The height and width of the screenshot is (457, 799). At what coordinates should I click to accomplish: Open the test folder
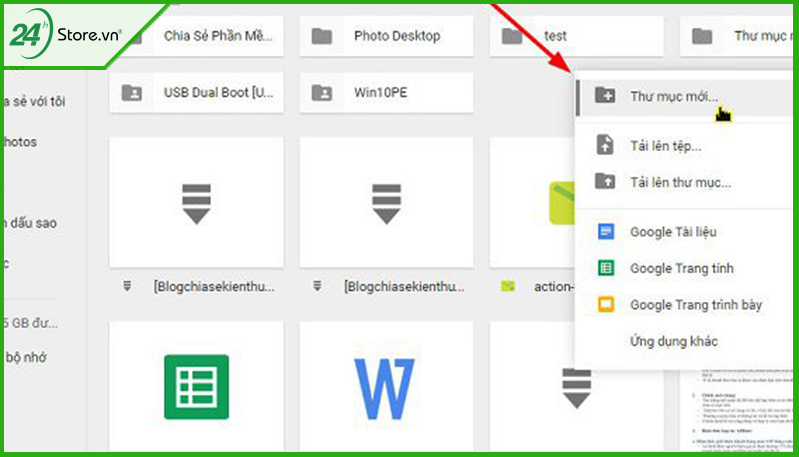click(577, 36)
